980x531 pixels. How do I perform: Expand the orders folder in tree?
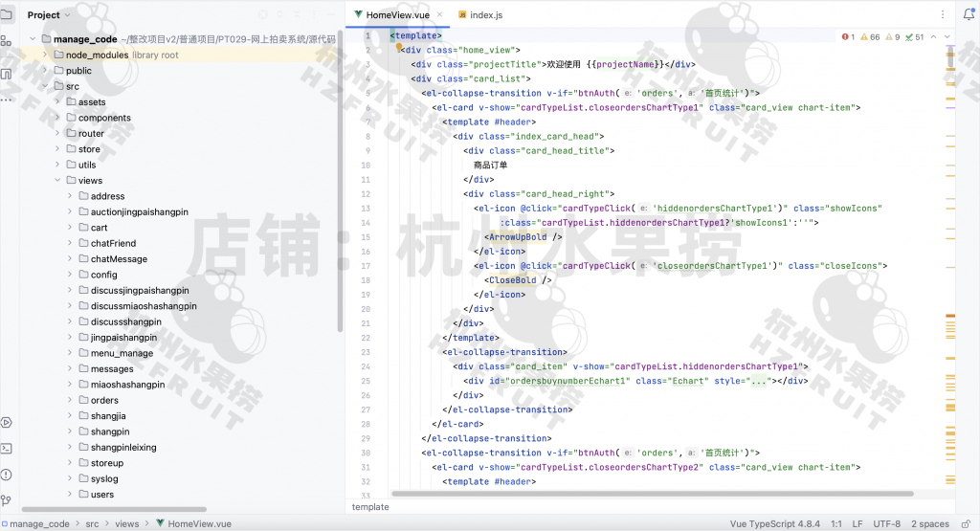click(x=70, y=400)
